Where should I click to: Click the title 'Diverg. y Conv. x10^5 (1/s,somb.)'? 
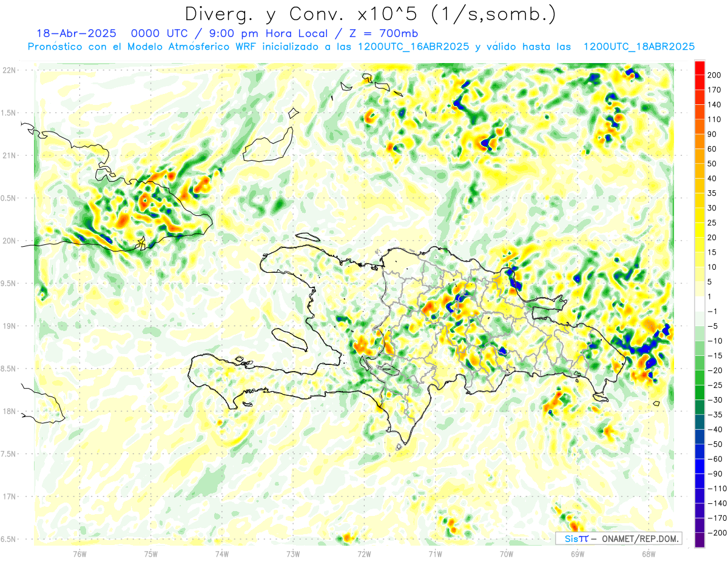click(x=369, y=14)
